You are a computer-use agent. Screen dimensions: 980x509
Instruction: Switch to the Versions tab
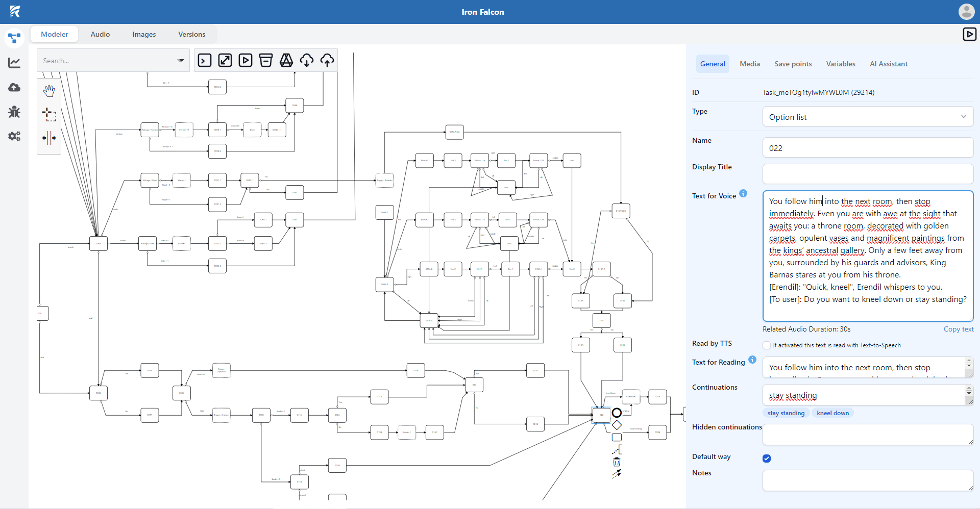click(x=191, y=34)
